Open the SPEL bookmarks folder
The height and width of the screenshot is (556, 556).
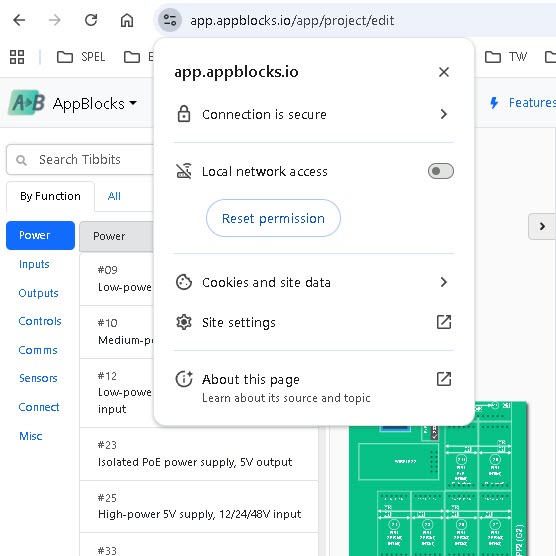pos(81,57)
